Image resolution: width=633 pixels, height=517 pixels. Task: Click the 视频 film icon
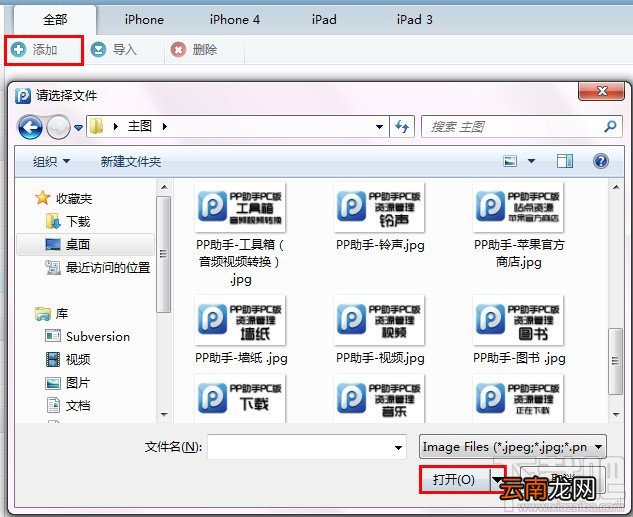(53, 359)
